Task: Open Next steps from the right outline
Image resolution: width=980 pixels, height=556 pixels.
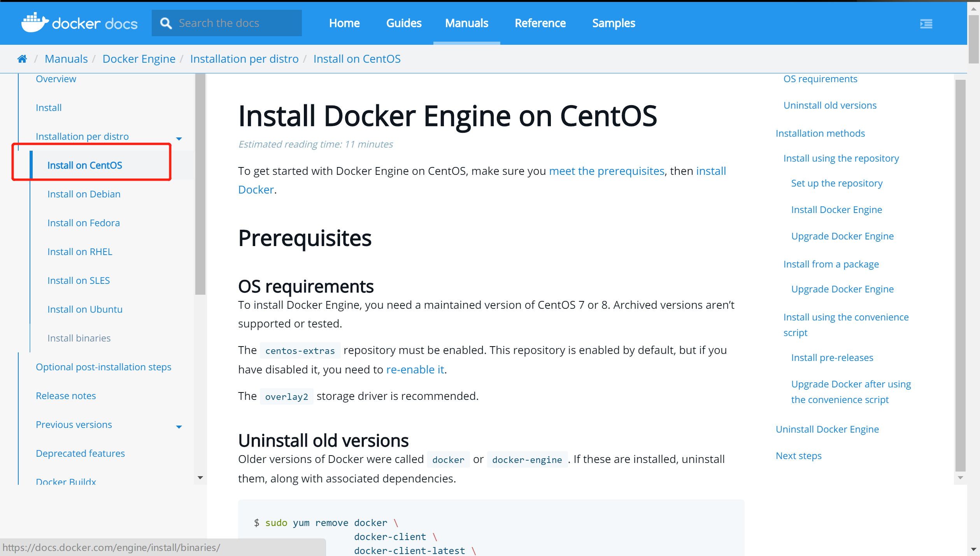Action: 798,456
